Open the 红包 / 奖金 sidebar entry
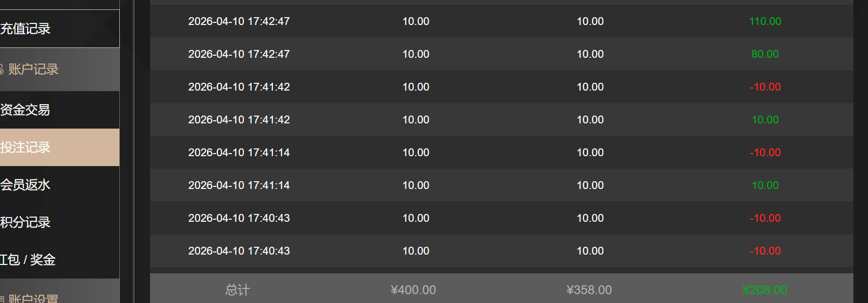 click(x=29, y=260)
